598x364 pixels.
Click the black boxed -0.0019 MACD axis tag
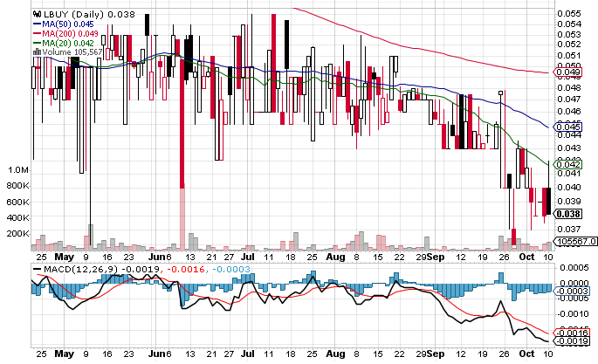(x=571, y=340)
